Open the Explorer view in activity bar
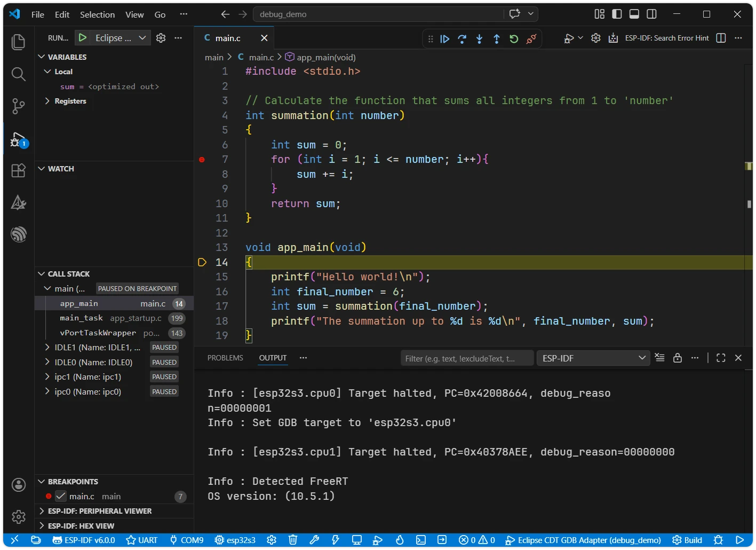 click(x=19, y=42)
